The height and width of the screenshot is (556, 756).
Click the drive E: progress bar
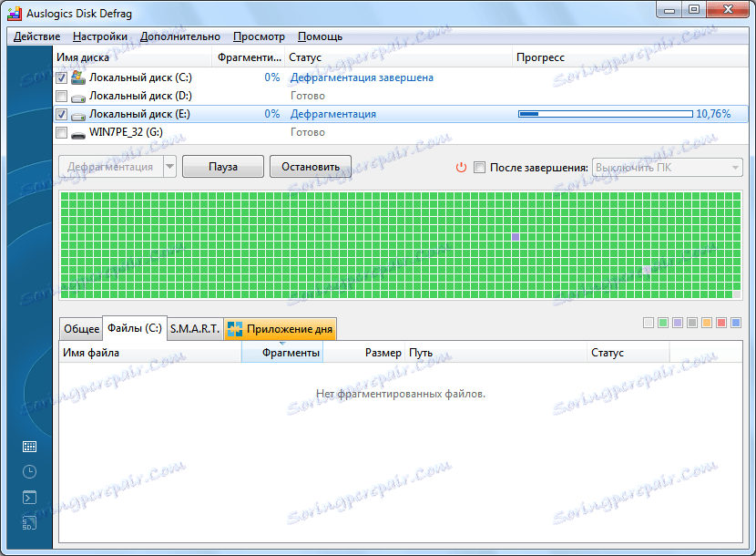pos(606,114)
